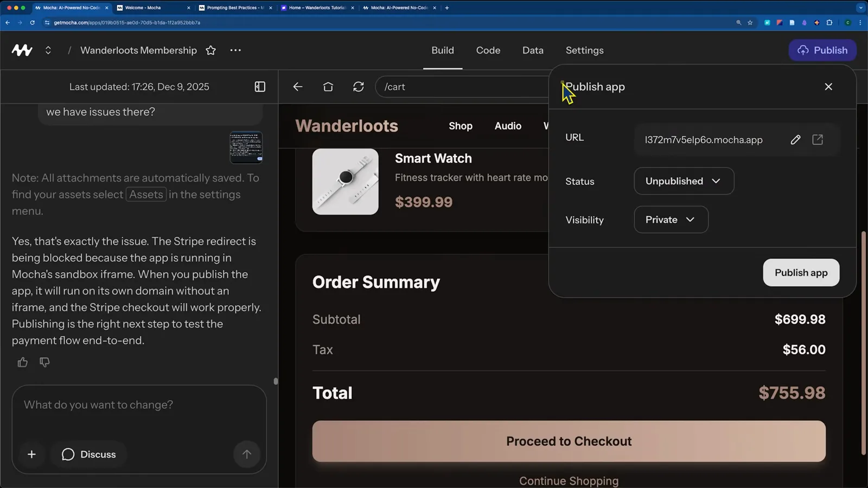868x488 pixels.
Task: Open a new browser tab
Action: (x=447, y=8)
